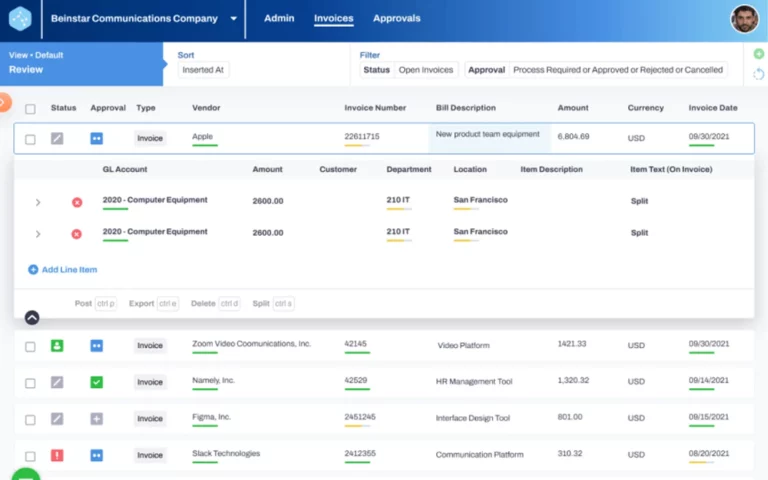Screen dimensions: 768x480
Task: Switch to the Admin tab
Action: click(279, 18)
